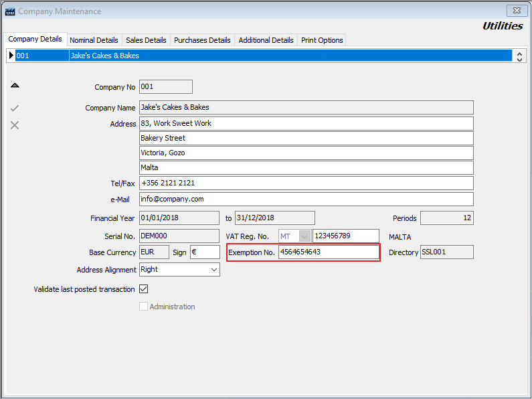Click the Company No field
This screenshot has height=399, width=532.
166,87
